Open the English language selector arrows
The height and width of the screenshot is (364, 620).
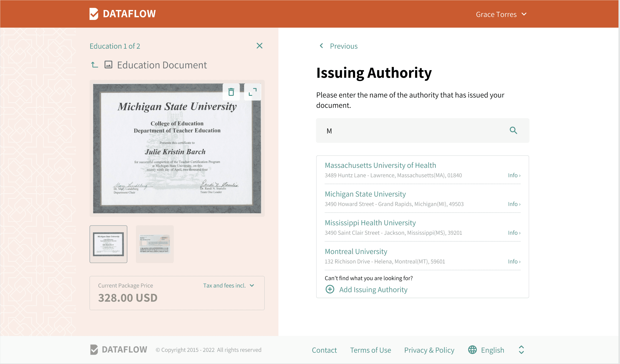tap(521, 350)
